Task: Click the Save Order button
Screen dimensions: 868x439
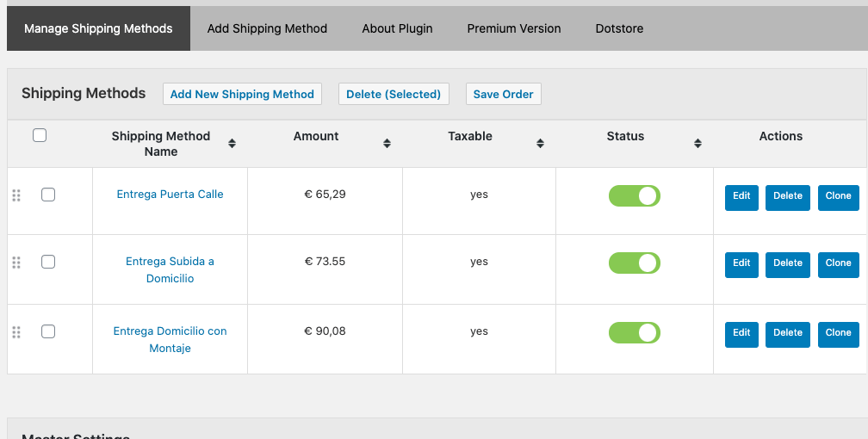Action: point(503,94)
